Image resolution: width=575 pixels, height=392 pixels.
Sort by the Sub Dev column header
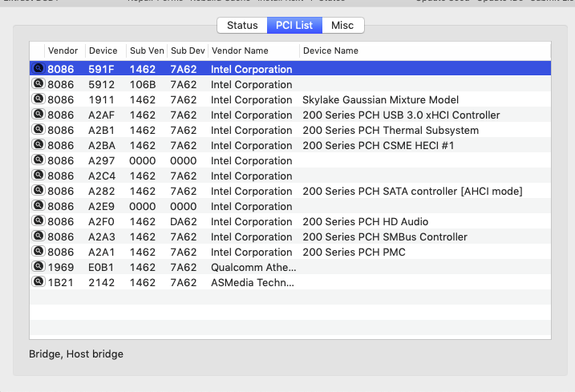(188, 51)
